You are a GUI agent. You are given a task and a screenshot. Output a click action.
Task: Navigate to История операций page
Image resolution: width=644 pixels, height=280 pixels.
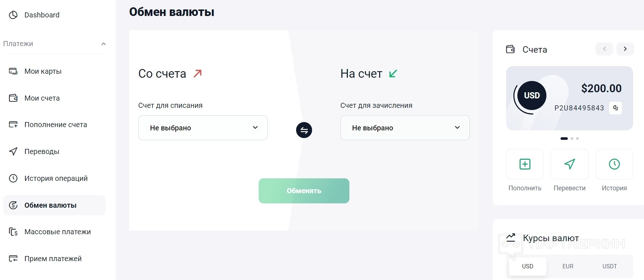(56, 178)
